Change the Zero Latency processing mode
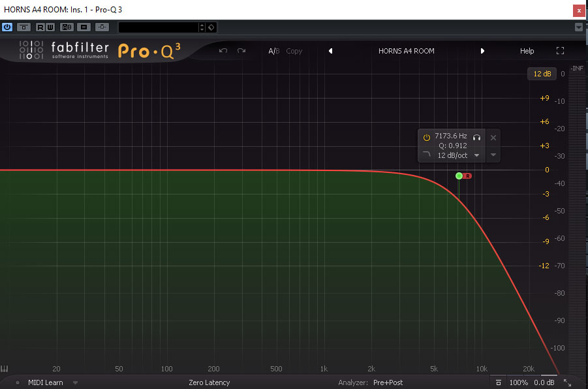The width and height of the screenshot is (588, 389). click(x=209, y=382)
